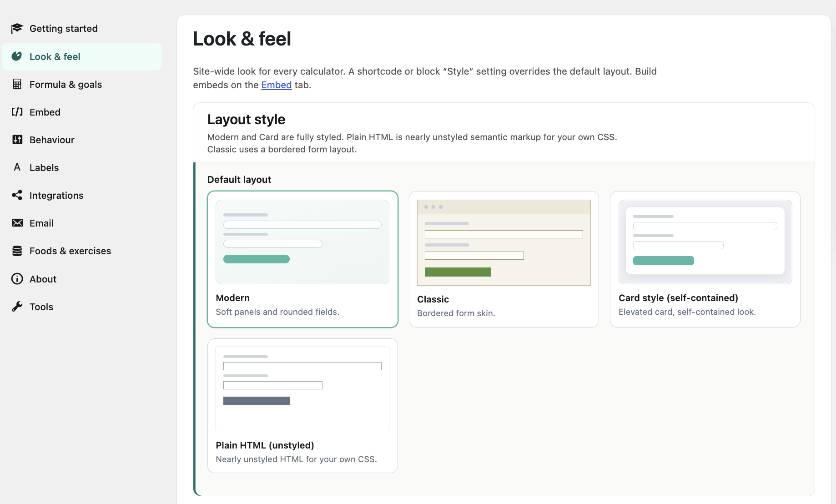Click the Modern layout title
This screenshot has height=504, width=836.
pyautogui.click(x=233, y=298)
